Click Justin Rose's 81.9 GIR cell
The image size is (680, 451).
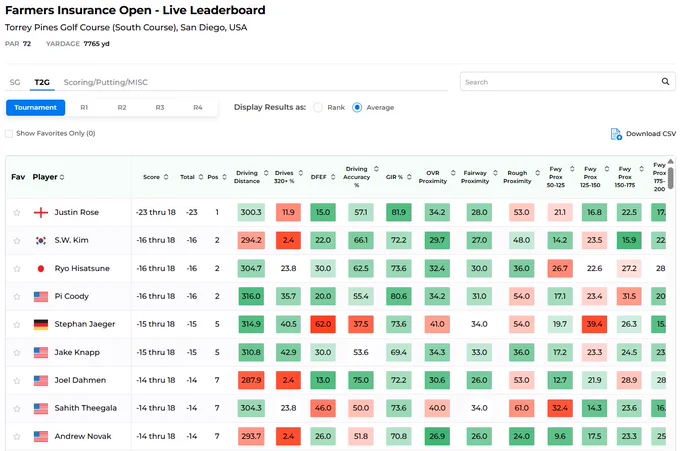[399, 212]
